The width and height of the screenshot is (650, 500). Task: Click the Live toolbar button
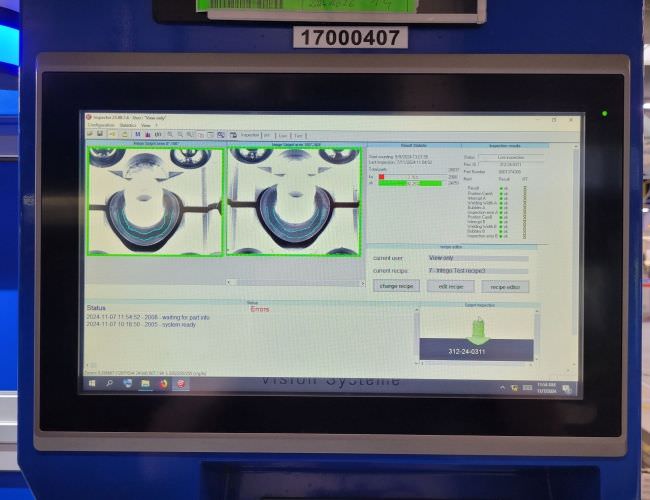283,136
